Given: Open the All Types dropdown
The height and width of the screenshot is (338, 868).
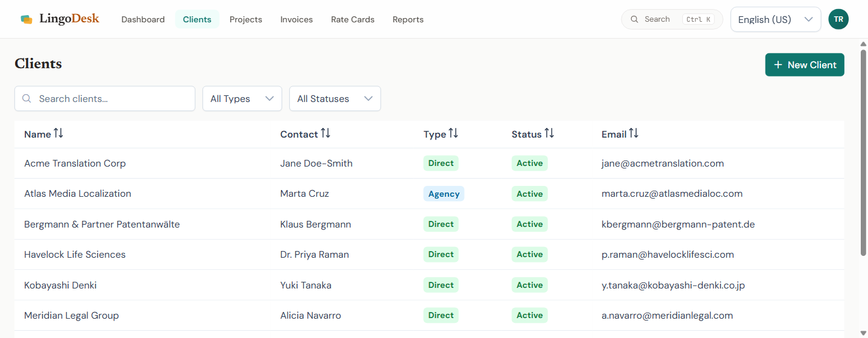Looking at the screenshot, I should click(242, 98).
